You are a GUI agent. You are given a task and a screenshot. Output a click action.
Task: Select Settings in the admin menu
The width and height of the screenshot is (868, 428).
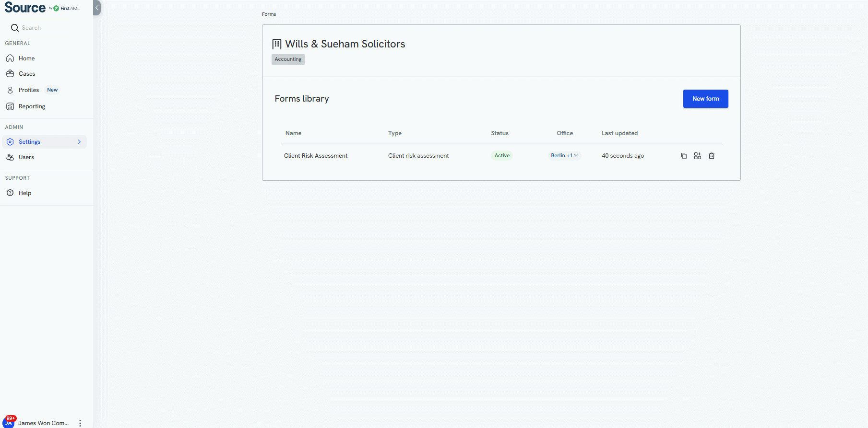tap(45, 142)
